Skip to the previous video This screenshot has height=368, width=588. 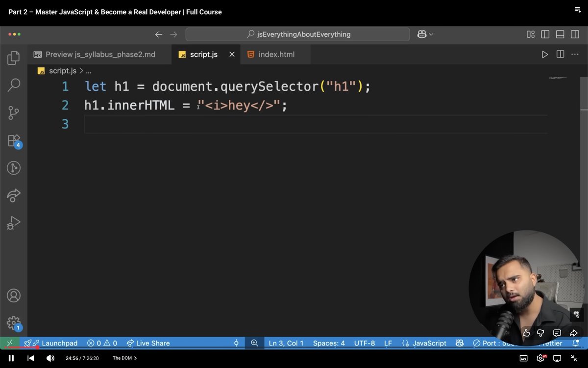point(30,358)
